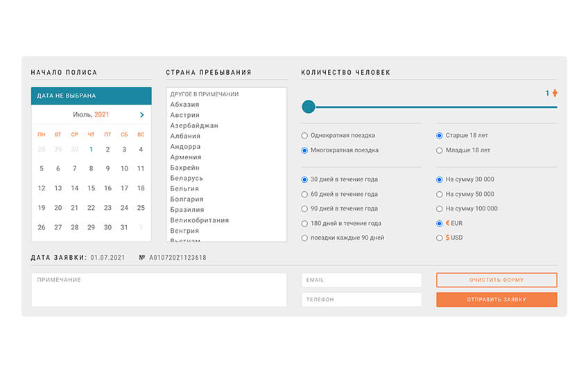
Task: Pick На сумму 50 000 coverage
Action: coord(440,194)
